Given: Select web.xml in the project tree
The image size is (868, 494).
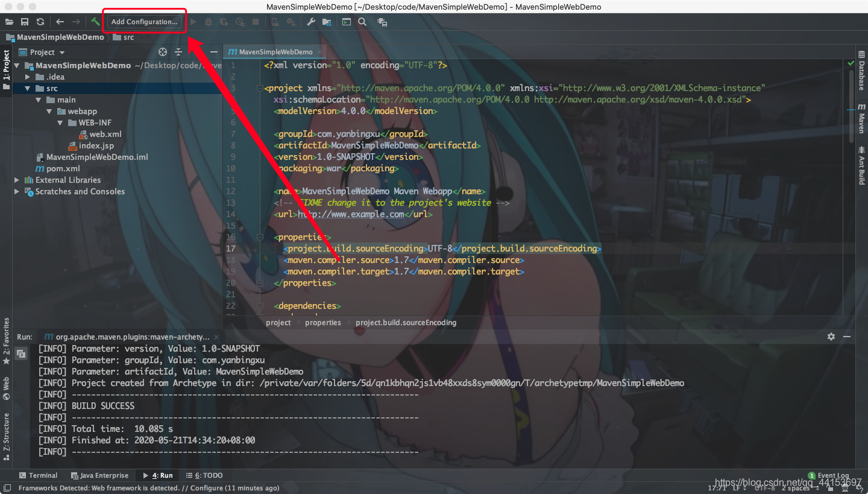Looking at the screenshot, I should coord(100,134).
